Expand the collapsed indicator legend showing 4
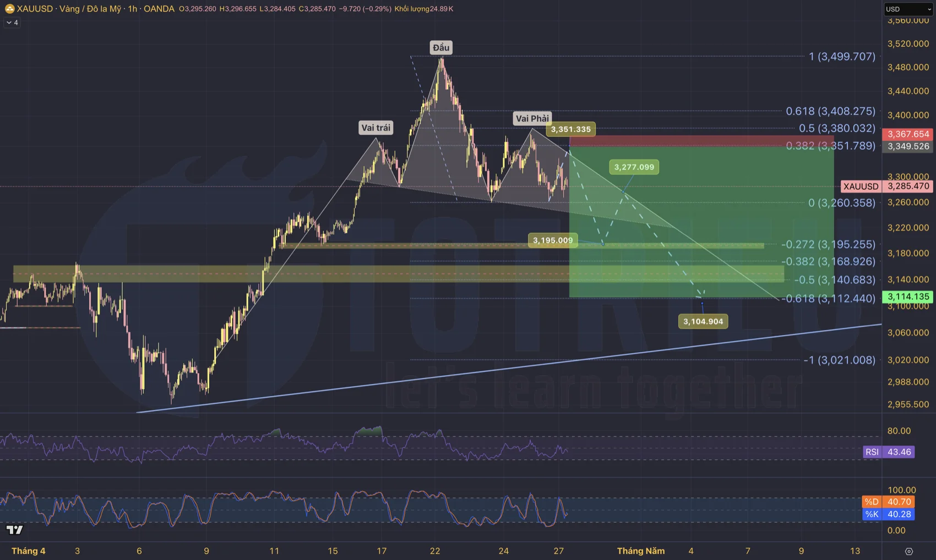The width and height of the screenshot is (936, 560). 12,23
